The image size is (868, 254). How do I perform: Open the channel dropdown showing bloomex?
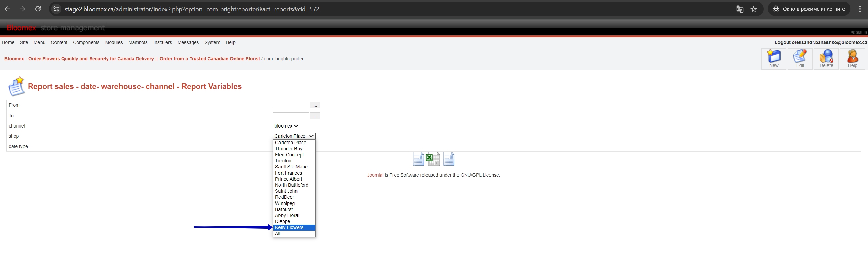[x=286, y=126]
